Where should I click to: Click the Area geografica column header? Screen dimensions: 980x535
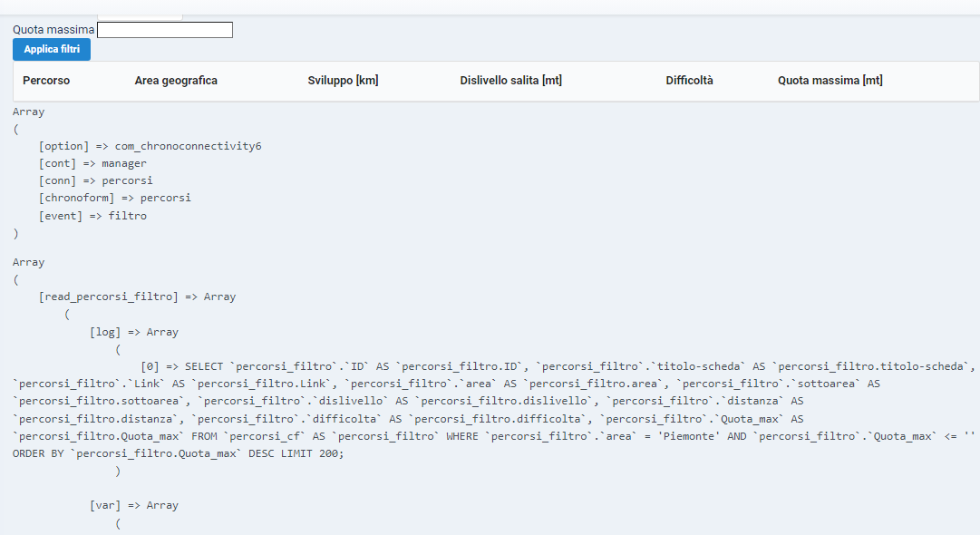tap(176, 81)
